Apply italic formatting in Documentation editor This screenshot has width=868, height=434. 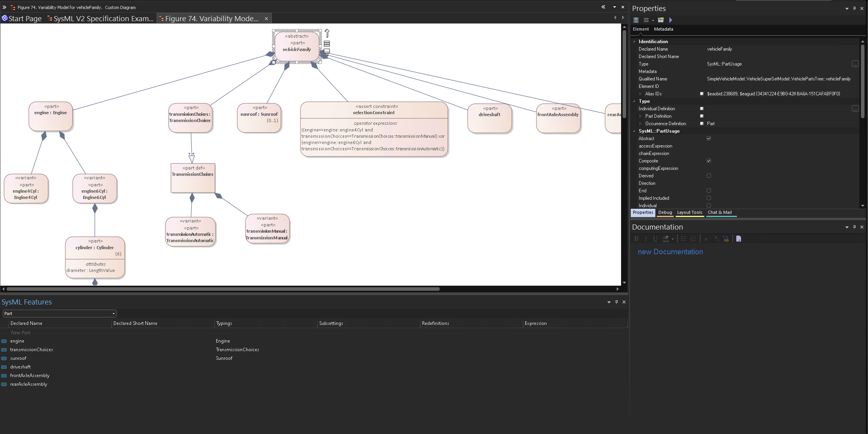[x=646, y=239]
